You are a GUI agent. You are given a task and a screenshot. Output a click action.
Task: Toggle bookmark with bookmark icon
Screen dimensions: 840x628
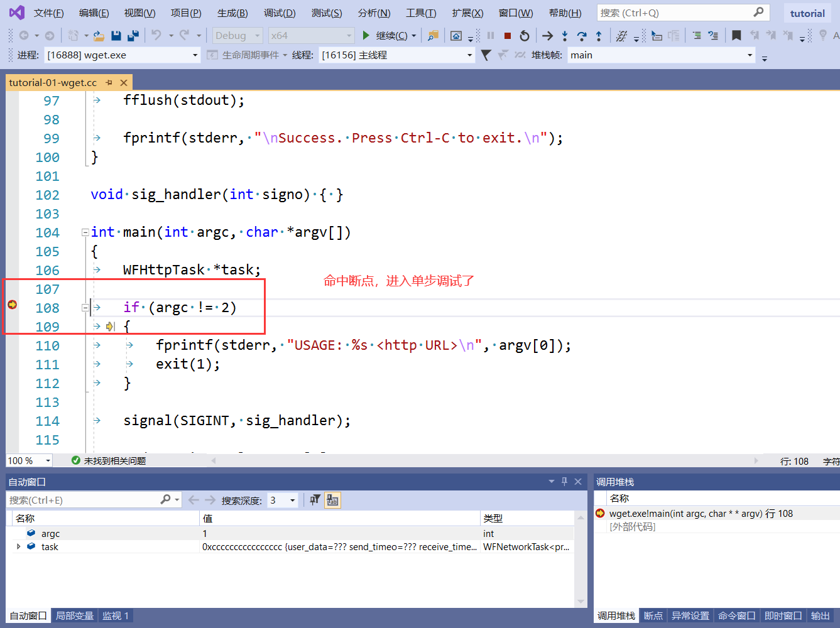(x=736, y=36)
